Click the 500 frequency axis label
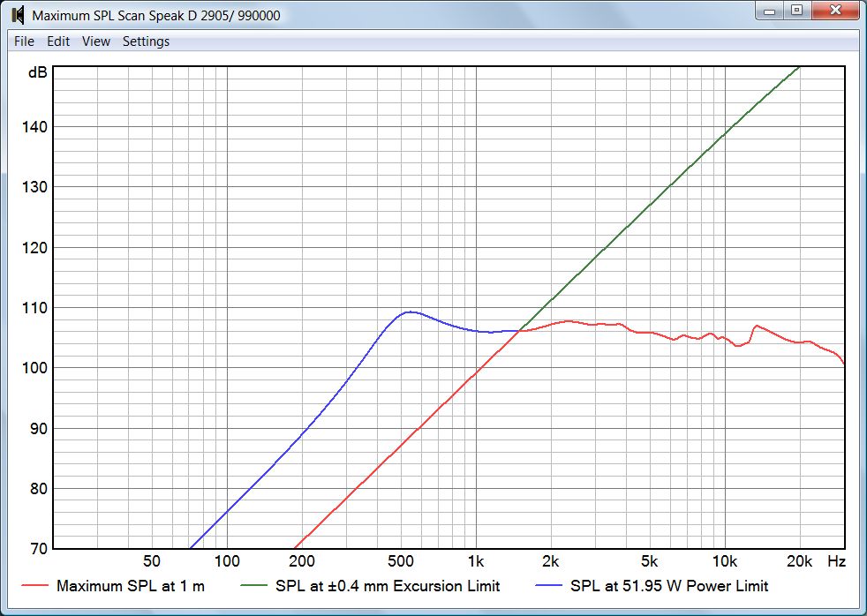The height and width of the screenshot is (616, 867). pyautogui.click(x=401, y=561)
